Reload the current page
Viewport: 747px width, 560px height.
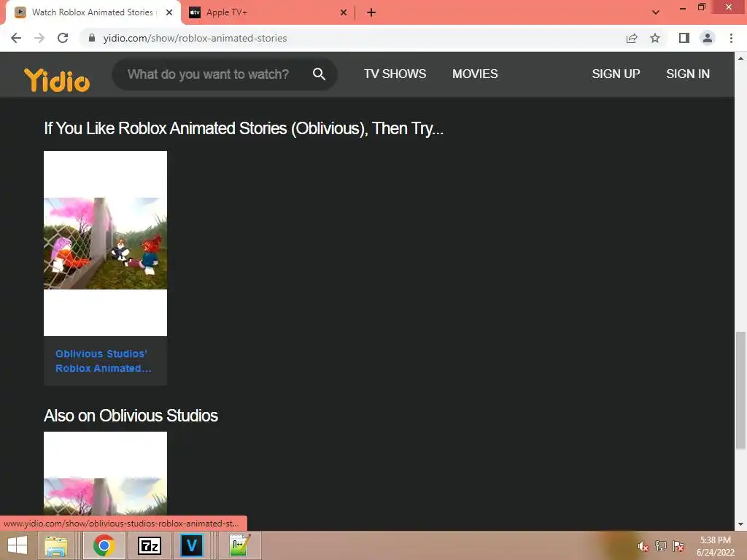(x=63, y=38)
